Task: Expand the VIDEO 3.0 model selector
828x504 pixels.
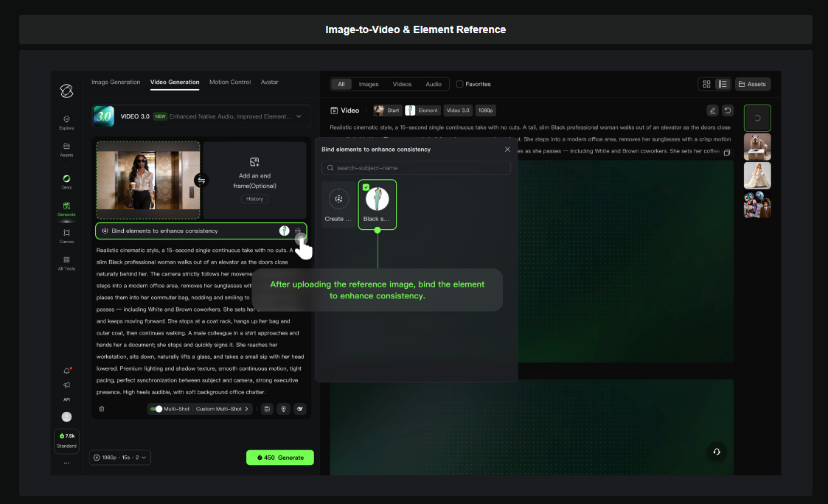Action: [x=299, y=116]
